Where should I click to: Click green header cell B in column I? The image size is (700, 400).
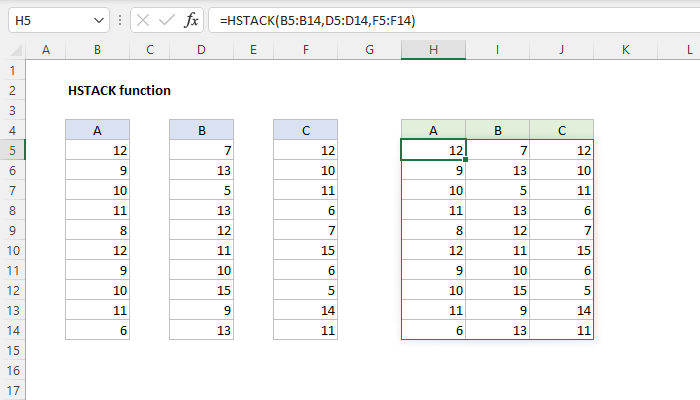point(497,130)
